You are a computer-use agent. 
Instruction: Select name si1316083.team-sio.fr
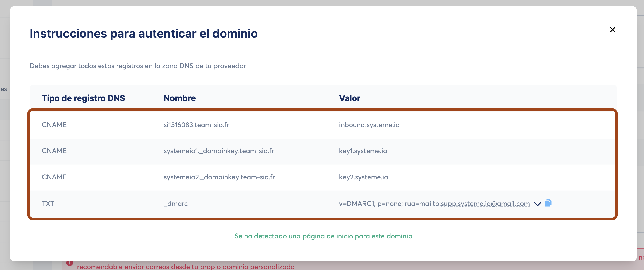pyautogui.click(x=196, y=125)
